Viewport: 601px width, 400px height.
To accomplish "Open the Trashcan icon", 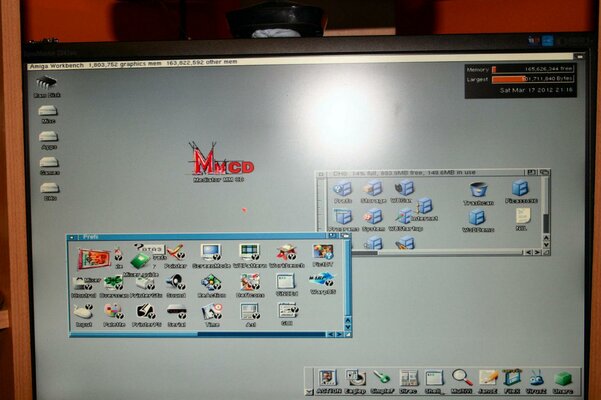I will tap(478, 190).
